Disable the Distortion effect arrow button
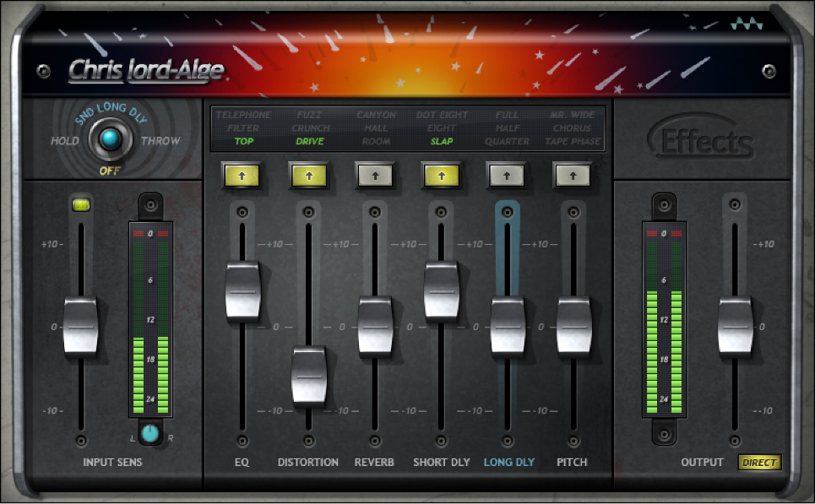815x504 pixels. click(308, 175)
